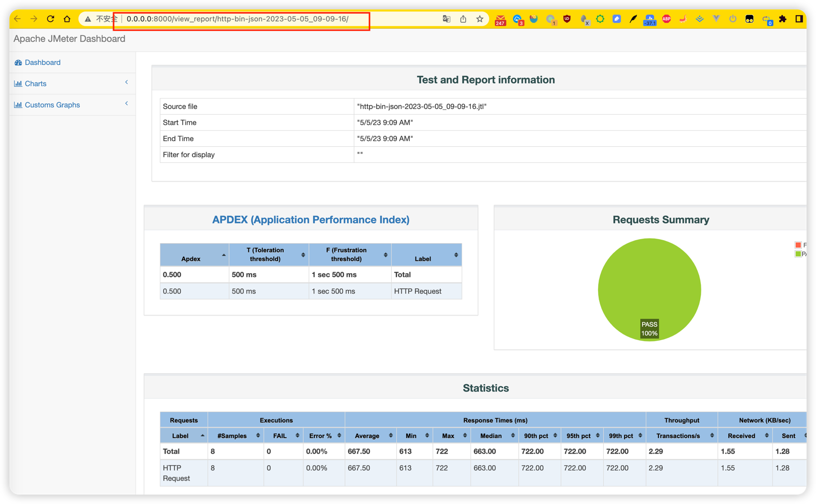Click the Charts bar-graph icon in sidebar
Screen dimensions: 816x504
(x=18, y=83)
